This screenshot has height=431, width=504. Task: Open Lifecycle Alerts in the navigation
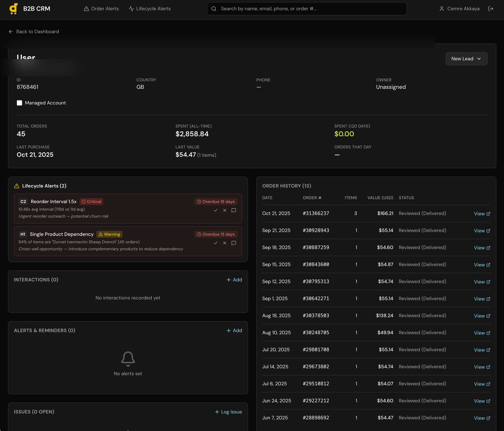[x=150, y=9]
